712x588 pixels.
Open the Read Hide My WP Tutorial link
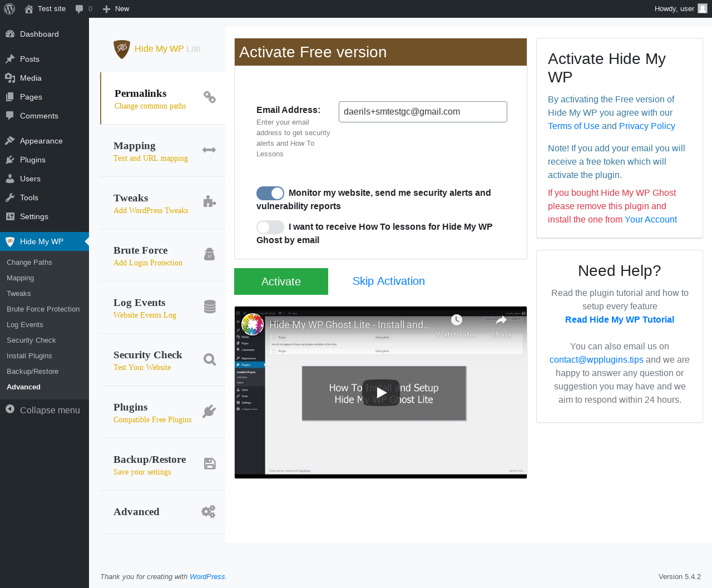(620, 320)
